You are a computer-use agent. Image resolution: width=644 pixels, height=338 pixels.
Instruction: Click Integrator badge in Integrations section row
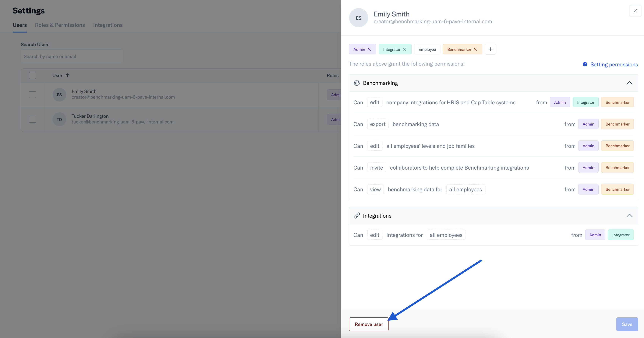click(621, 235)
